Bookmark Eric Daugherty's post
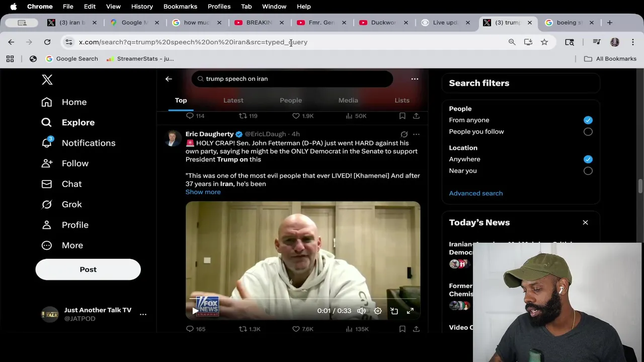Viewport: 644px width, 362px height. pos(402,329)
